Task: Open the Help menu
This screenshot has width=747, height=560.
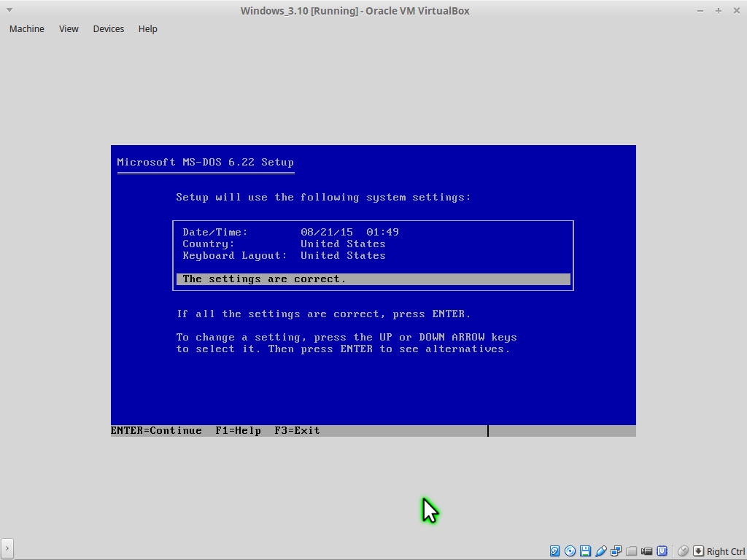Action: pyautogui.click(x=148, y=29)
